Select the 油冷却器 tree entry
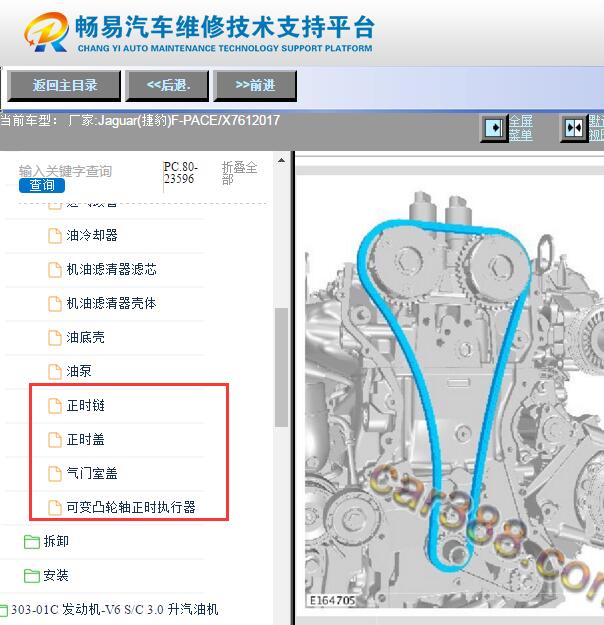Viewport: 604px width, 625px height. pos(92,235)
